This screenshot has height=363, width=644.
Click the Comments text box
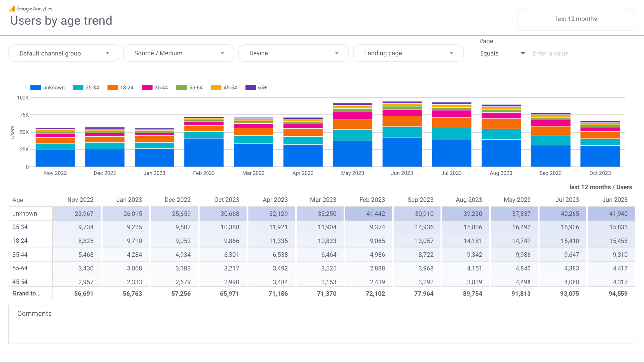pos(322,325)
